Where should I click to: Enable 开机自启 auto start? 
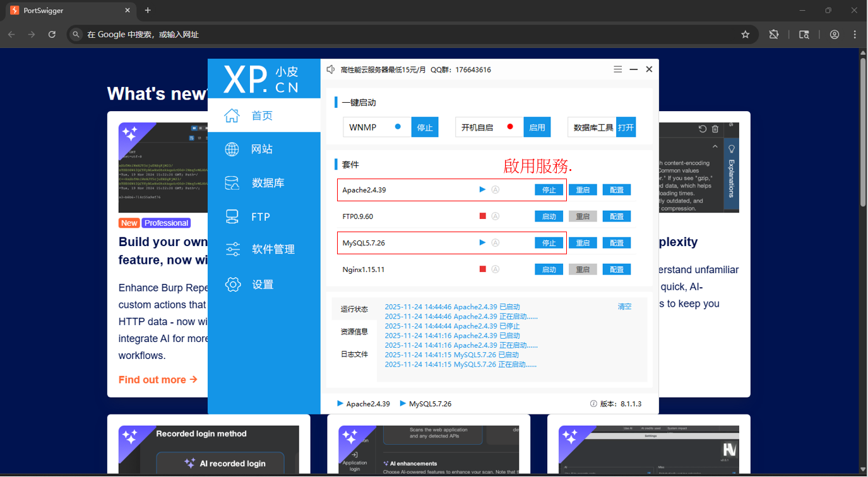(537, 127)
